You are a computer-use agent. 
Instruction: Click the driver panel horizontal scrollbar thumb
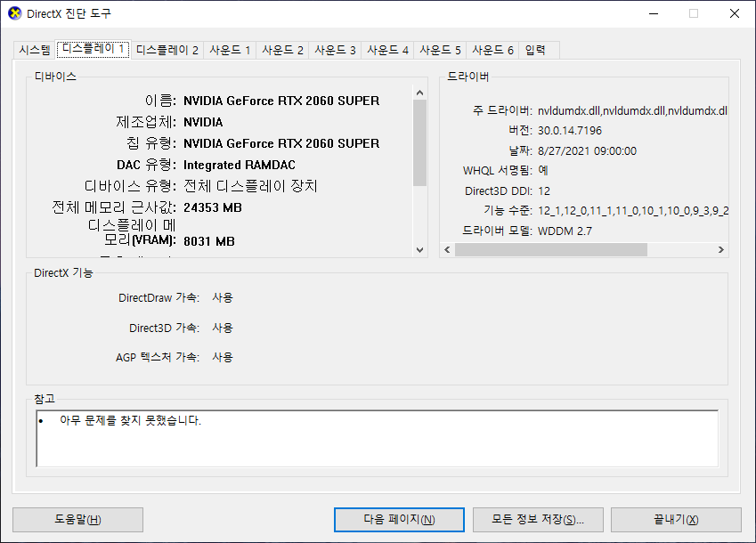pyautogui.click(x=551, y=249)
